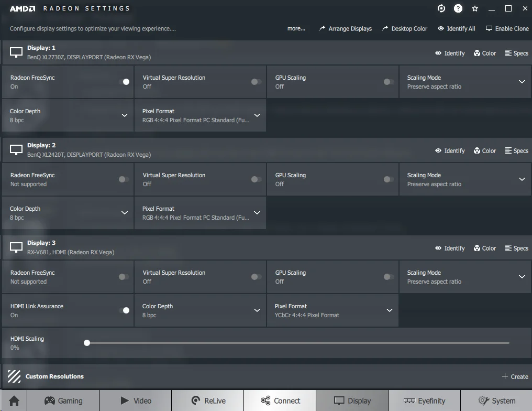Click Arrange Displays
The height and width of the screenshot is (411, 532).
[346, 29]
